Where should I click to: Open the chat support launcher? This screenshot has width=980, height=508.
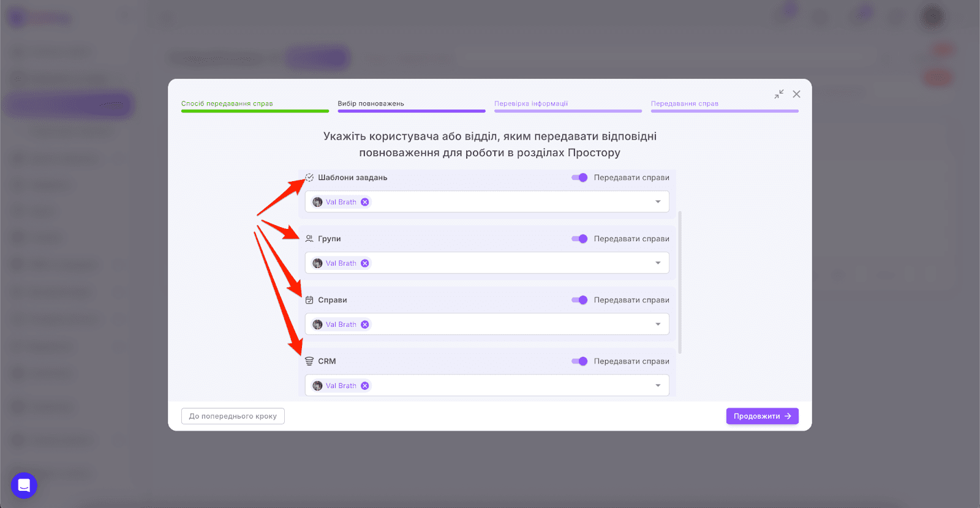pyautogui.click(x=24, y=485)
